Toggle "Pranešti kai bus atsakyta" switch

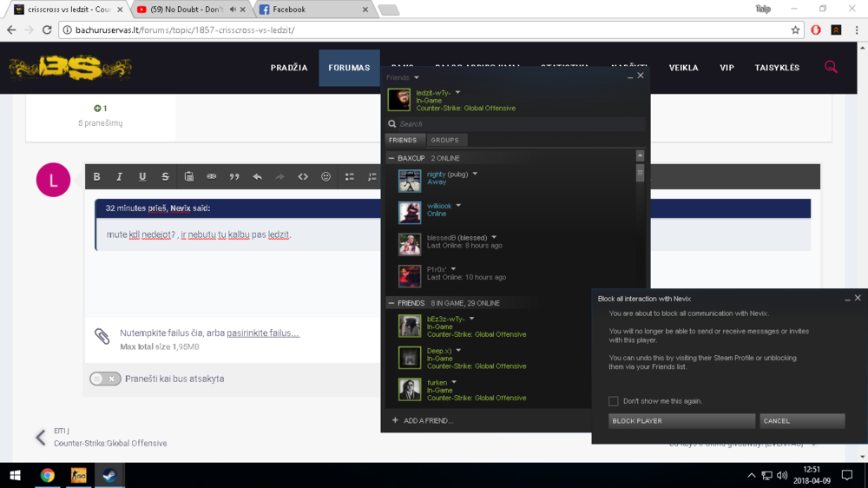pos(105,379)
